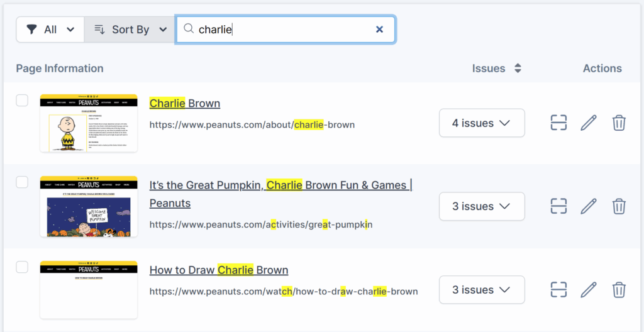Open the Sort By dropdown

(130, 30)
